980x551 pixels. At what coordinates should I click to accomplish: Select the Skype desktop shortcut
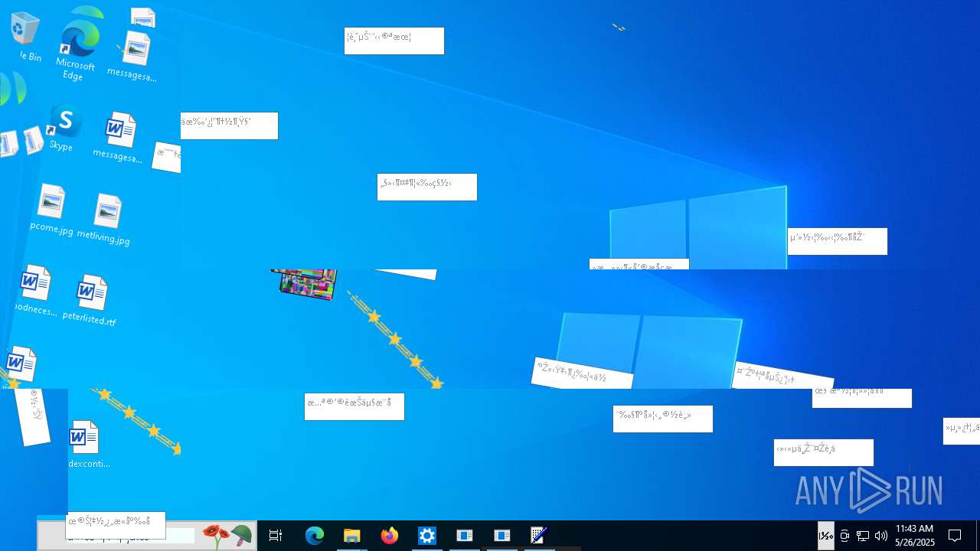point(63,128)
